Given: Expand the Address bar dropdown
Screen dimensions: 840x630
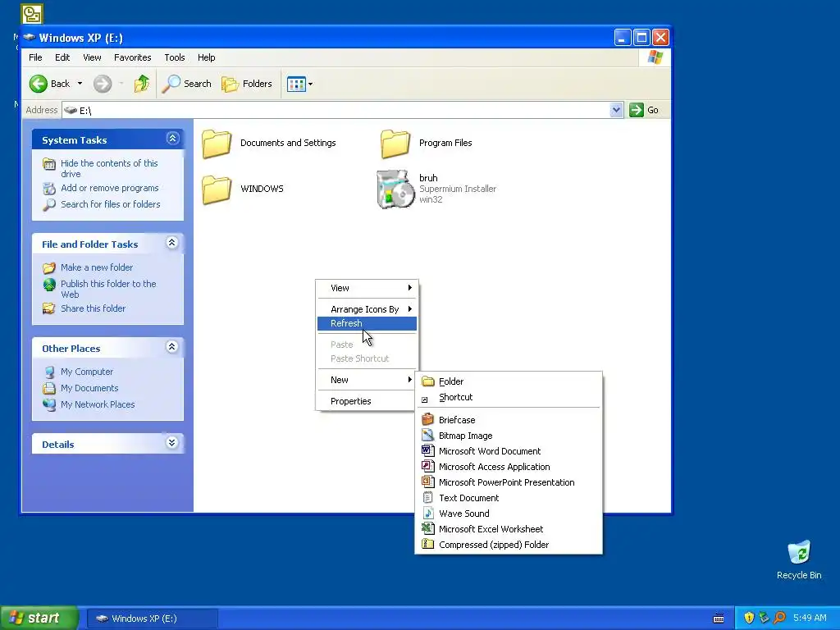Looking at the screenshot, I should pyautogui.click(x=616, y=110).
